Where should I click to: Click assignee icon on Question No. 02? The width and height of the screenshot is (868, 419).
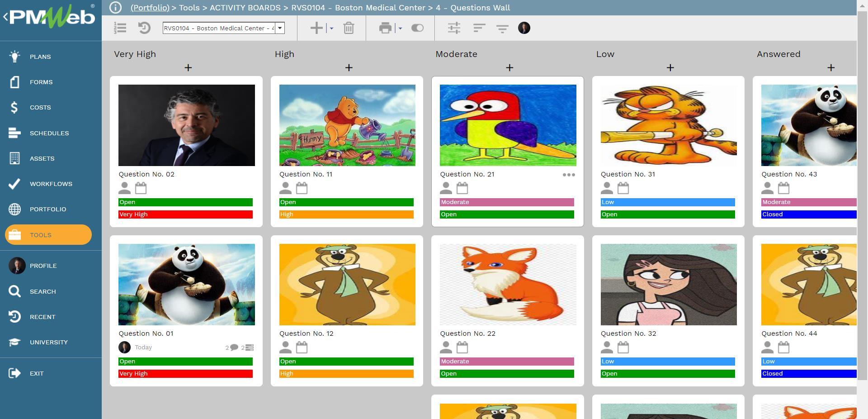125,188
